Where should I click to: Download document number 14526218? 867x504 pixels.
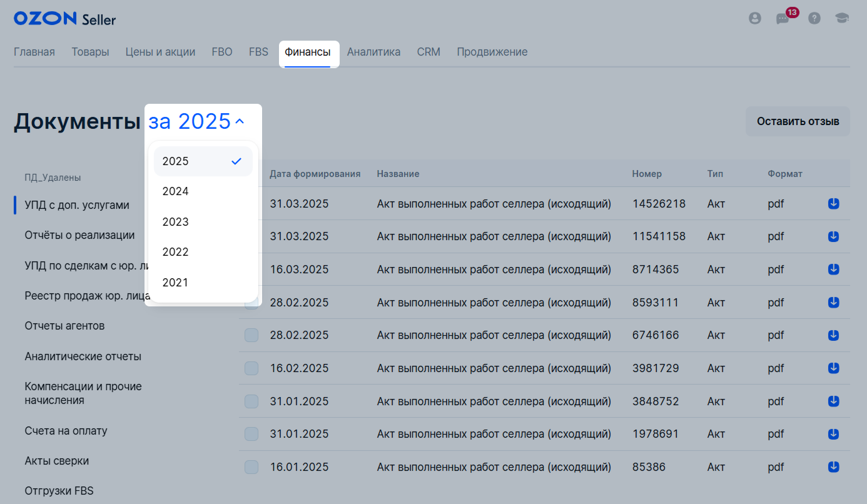[833, 203]
